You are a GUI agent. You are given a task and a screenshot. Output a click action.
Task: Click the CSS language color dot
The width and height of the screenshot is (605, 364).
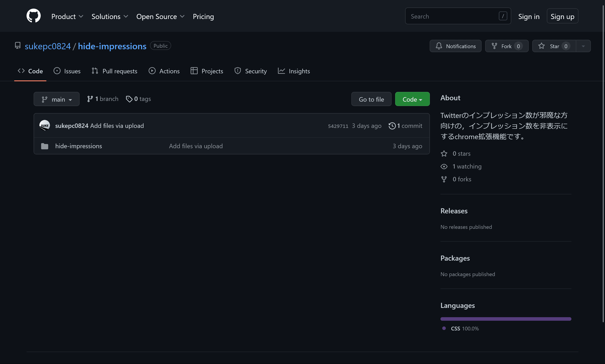(x=444, y=328)
